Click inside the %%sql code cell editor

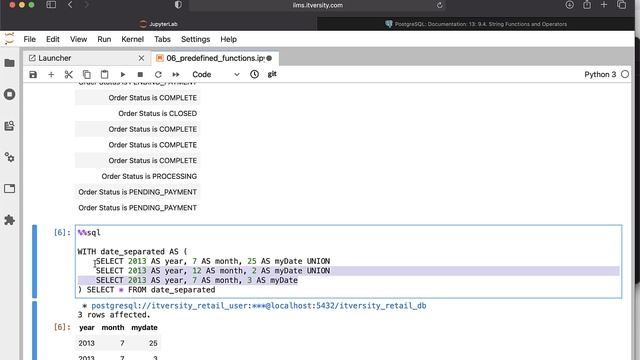349,261
